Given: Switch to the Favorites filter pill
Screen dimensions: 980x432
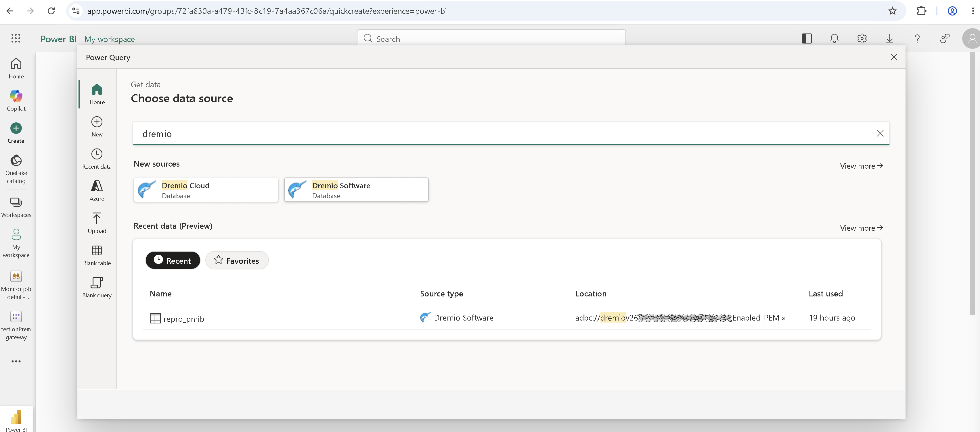Looking at the screenshot, I should coord(237,260).
